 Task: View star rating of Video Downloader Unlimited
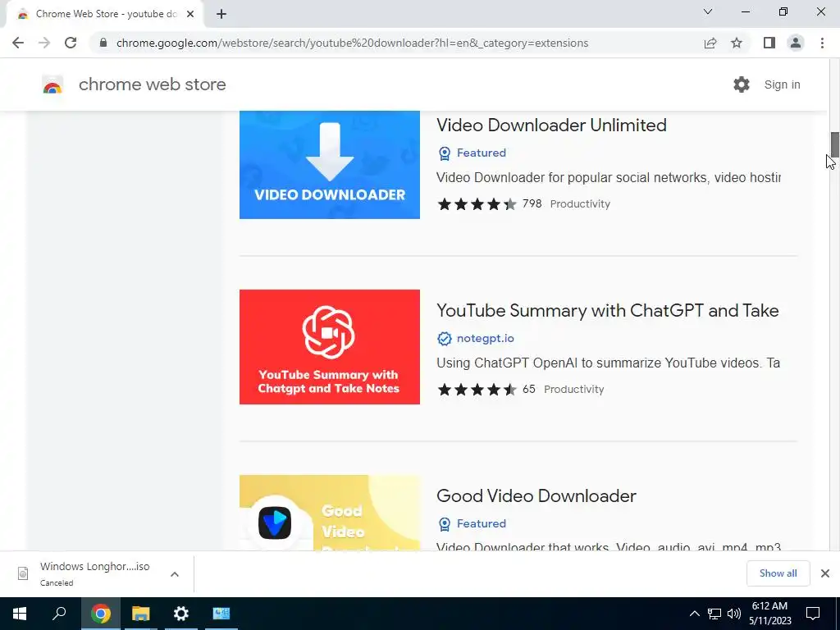click(x=477, y=204)
